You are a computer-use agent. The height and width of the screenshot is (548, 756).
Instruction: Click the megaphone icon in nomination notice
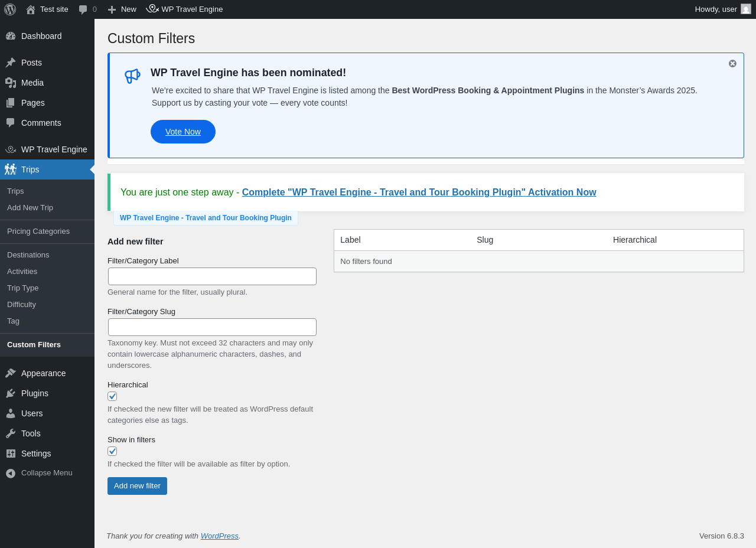[132, 76]
